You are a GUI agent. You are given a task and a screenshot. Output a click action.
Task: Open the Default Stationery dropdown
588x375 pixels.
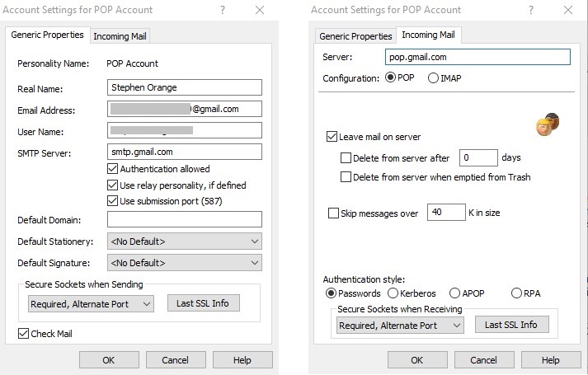[185, 241]
